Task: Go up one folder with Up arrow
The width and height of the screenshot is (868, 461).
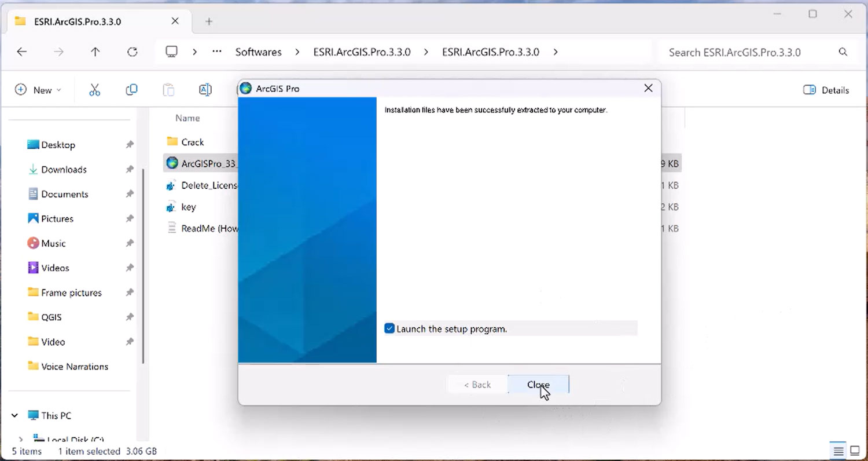Action: point(95,52)
